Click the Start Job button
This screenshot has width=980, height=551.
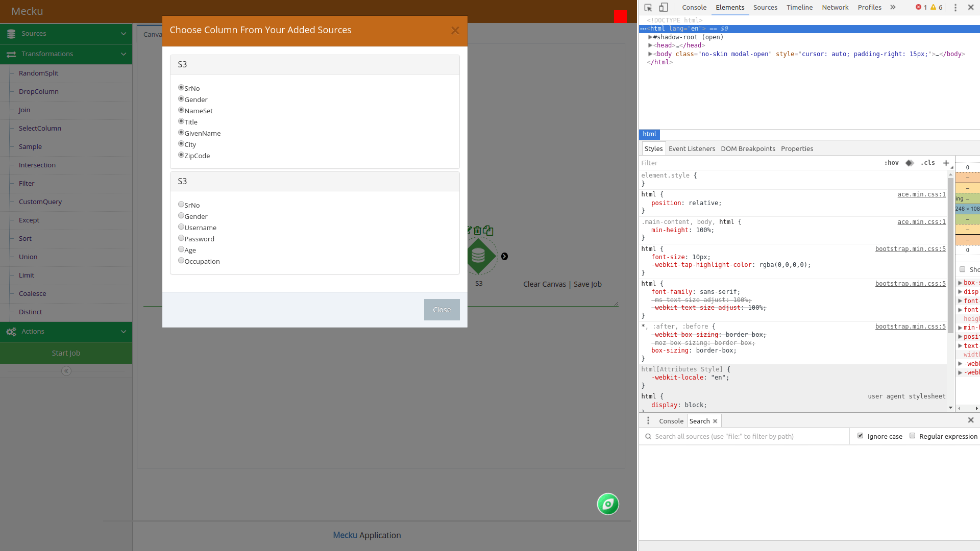pyautogui.click(x=66, y=353)
